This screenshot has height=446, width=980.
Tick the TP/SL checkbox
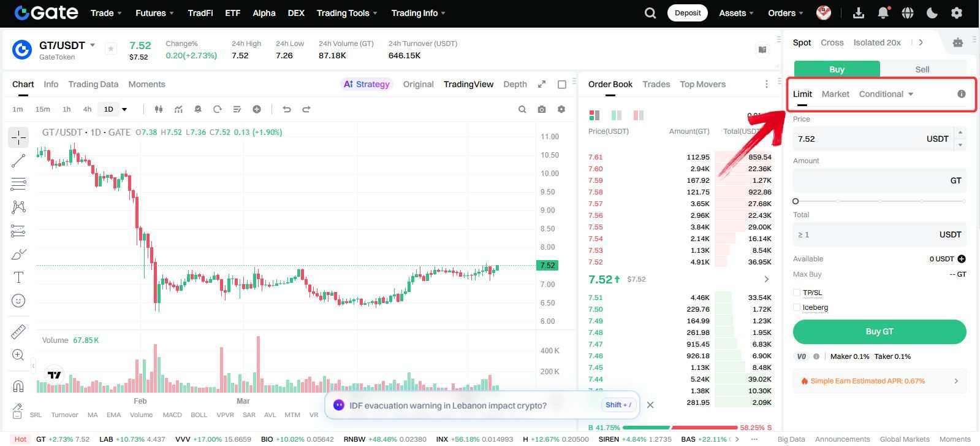(x=797, y=293)
